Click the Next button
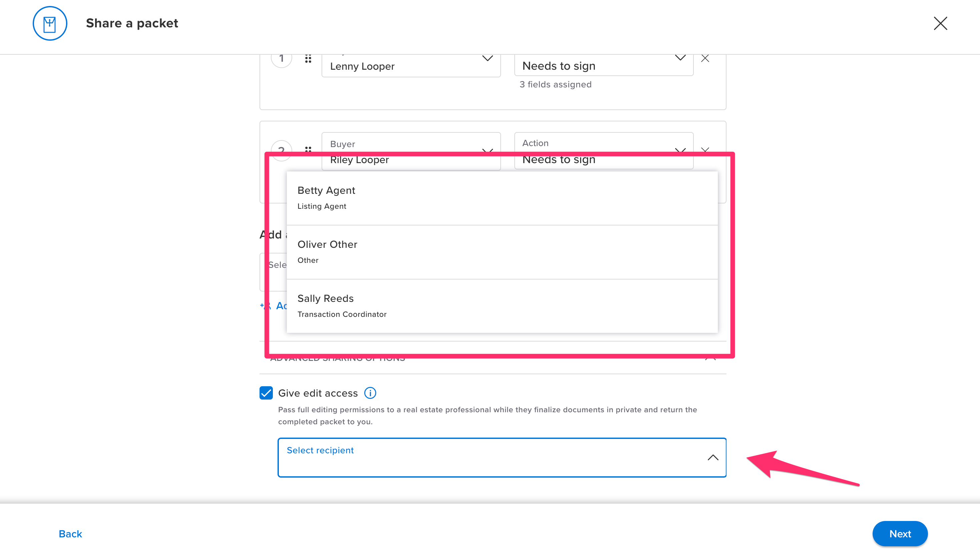 pyautogui.click(x=900, y=533)
